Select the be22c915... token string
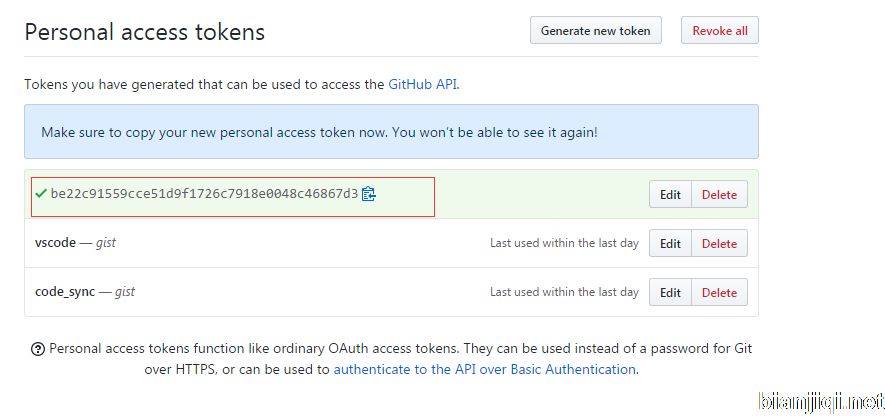This screenshot has height=416, width=885. (x=204, y=194)
